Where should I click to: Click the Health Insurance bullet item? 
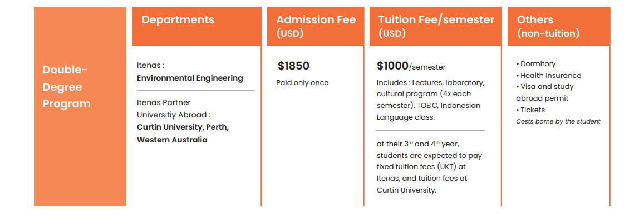549,76
